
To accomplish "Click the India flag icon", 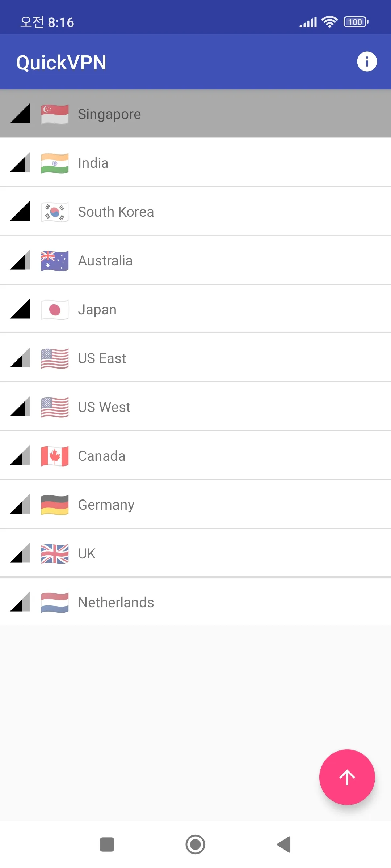I will [x=54, y=163].
